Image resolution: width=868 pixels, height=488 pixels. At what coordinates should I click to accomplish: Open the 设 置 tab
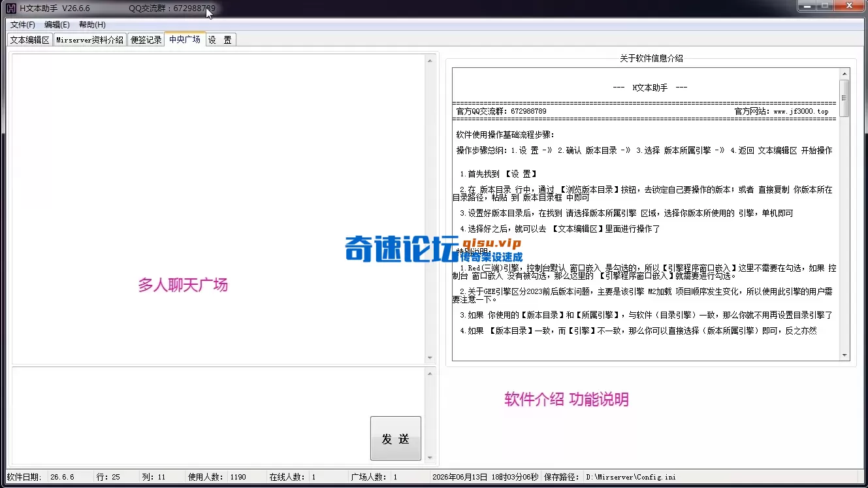(x=221, y=40)
